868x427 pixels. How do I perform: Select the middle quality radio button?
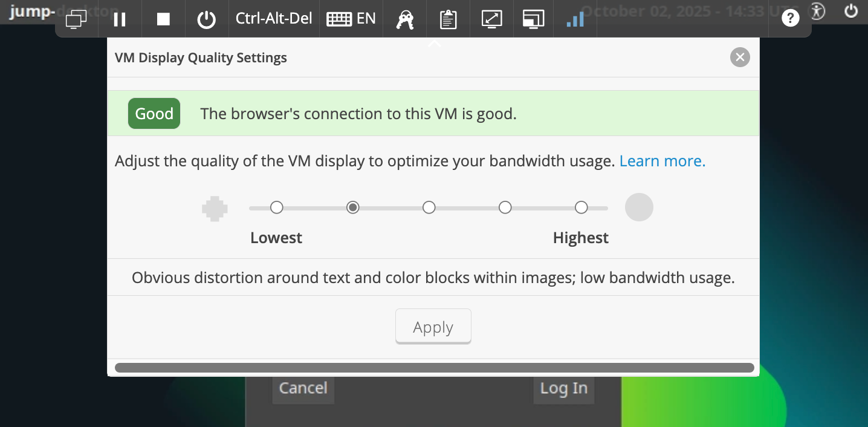[429, 208]
